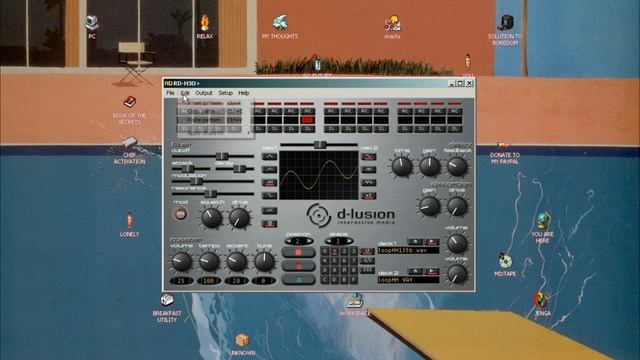Click the deck 2 eject button
Viewport: 640px width, 360px height.
coord(415,271)
